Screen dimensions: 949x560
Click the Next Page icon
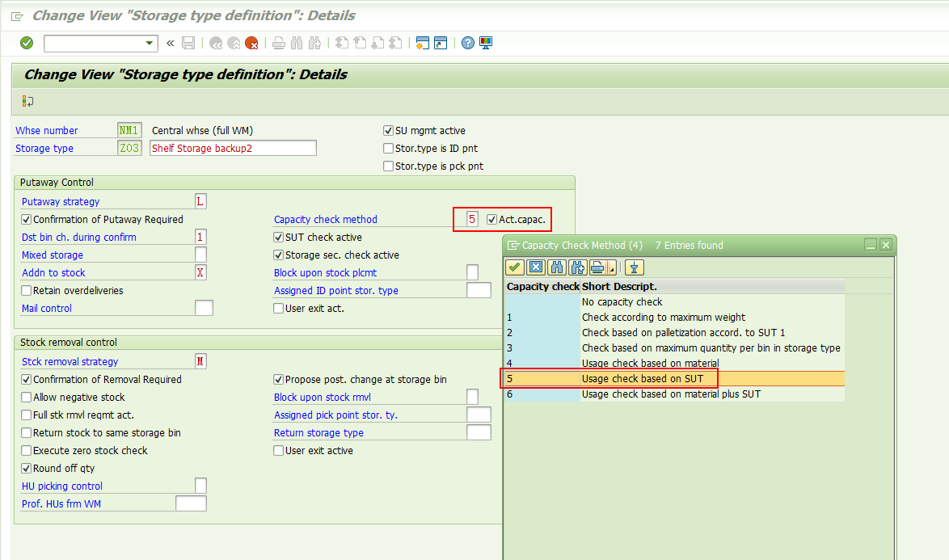[377, 43]
